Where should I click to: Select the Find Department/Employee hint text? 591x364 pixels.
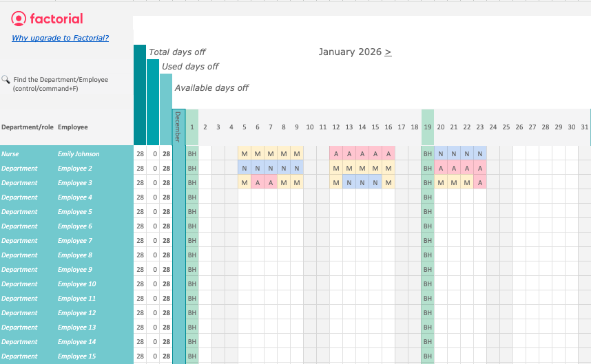pos(61,84)
